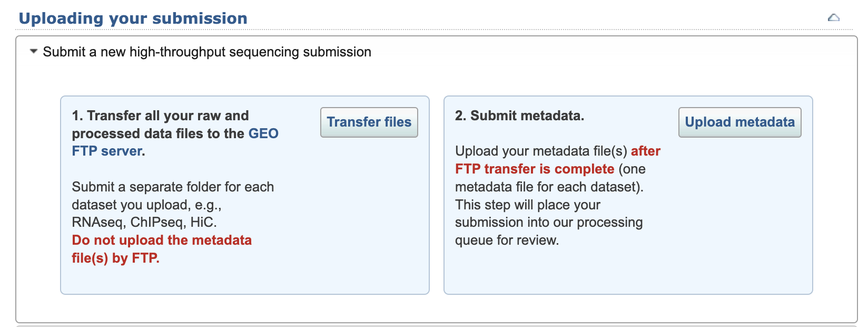
Task: Click the red "Do not upload the metadata" warning
Action: click(x=162, y=241)
